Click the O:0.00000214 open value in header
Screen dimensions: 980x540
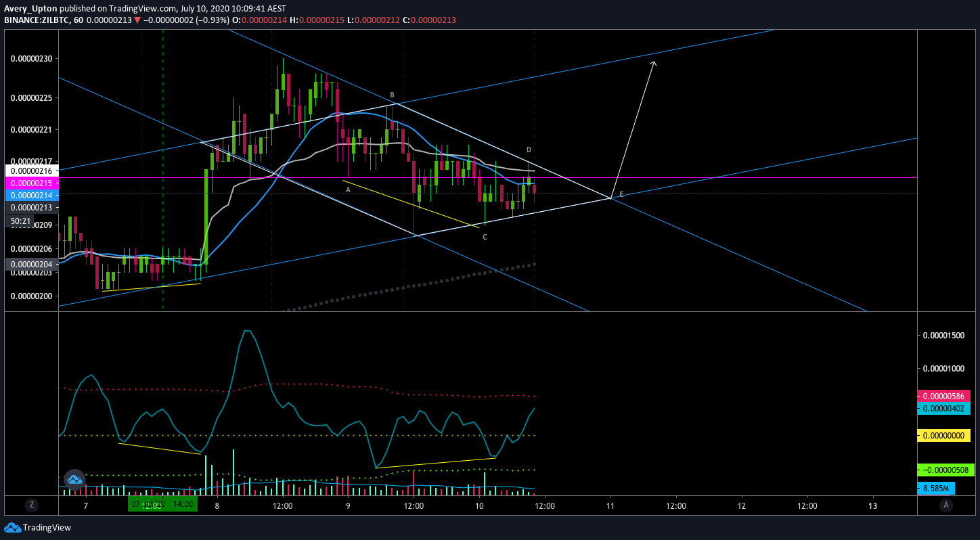260,20
